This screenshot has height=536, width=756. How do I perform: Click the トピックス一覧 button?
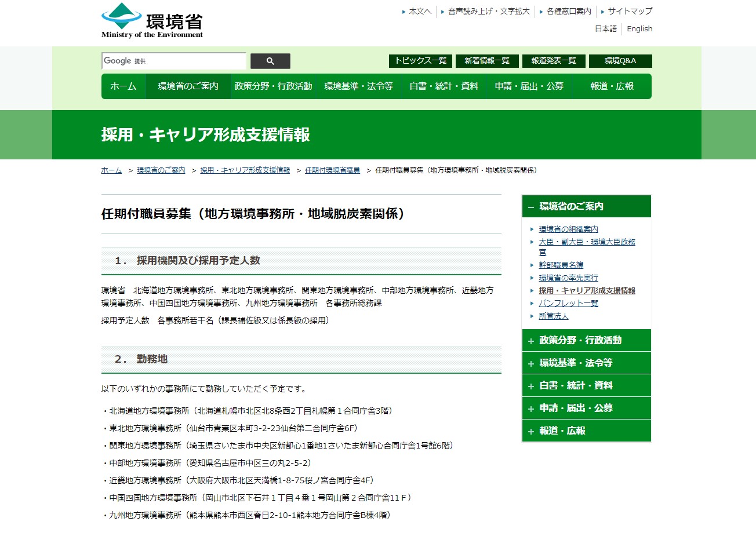(420, 61)
